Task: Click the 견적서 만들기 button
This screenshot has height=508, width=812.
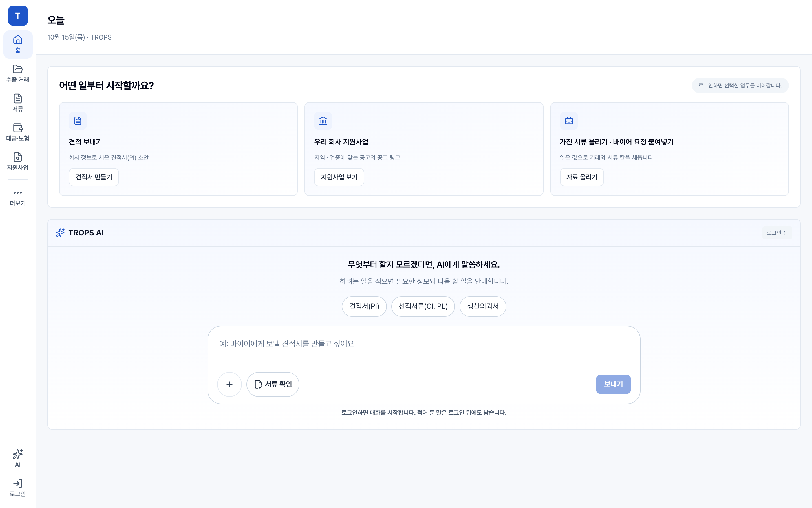Action: [94, 177]
